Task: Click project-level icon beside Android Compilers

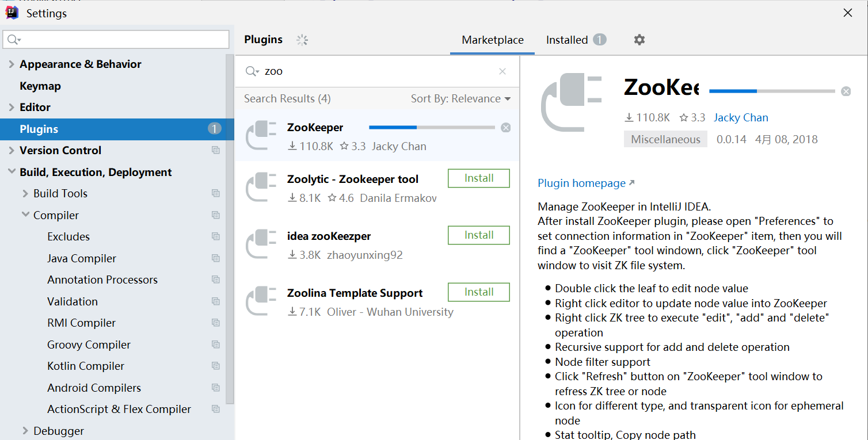Action: click(x=216, y=388)
